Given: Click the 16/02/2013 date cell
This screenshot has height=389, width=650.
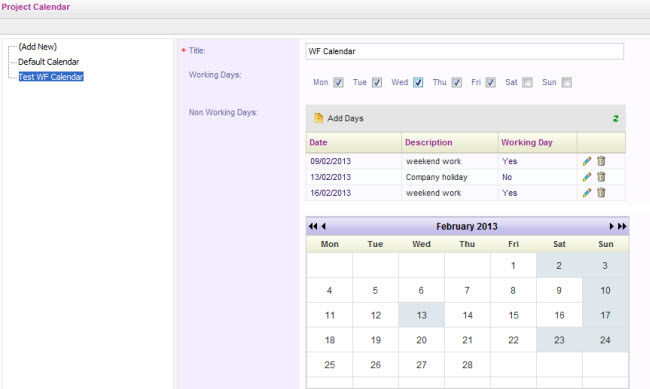Looking at the screenshot, I should (x=330, y=193).
